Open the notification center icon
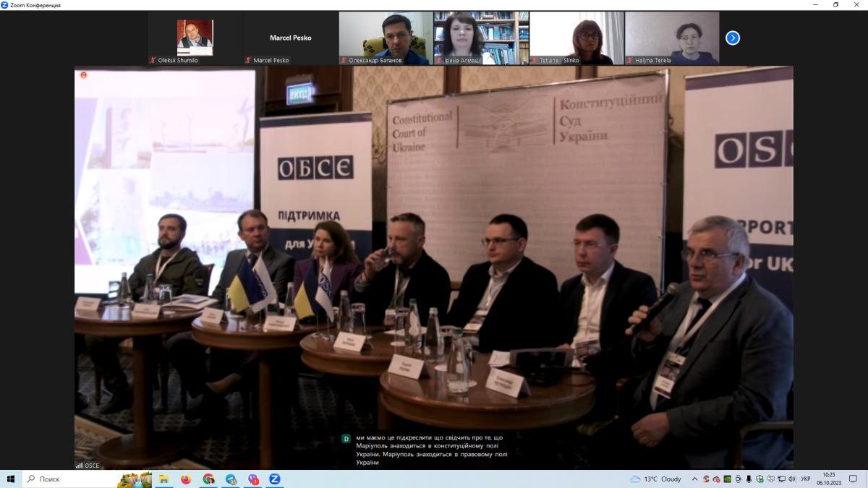The image size is (868, 488). [854, 479]
